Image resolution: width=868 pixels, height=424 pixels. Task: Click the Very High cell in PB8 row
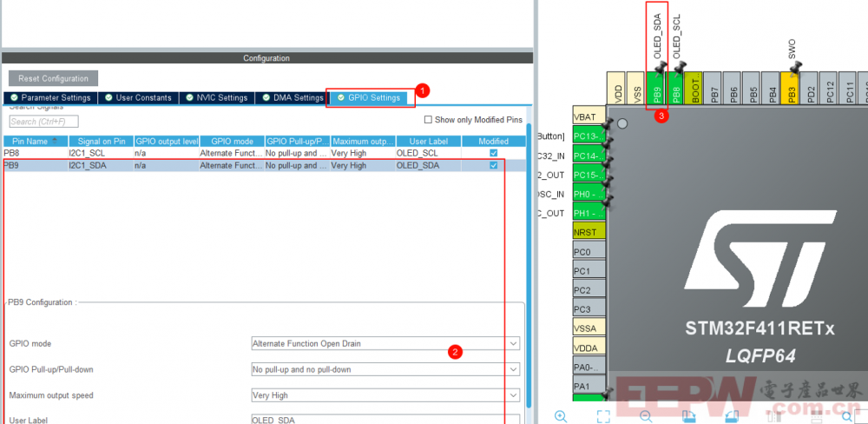tap(363, 153)
